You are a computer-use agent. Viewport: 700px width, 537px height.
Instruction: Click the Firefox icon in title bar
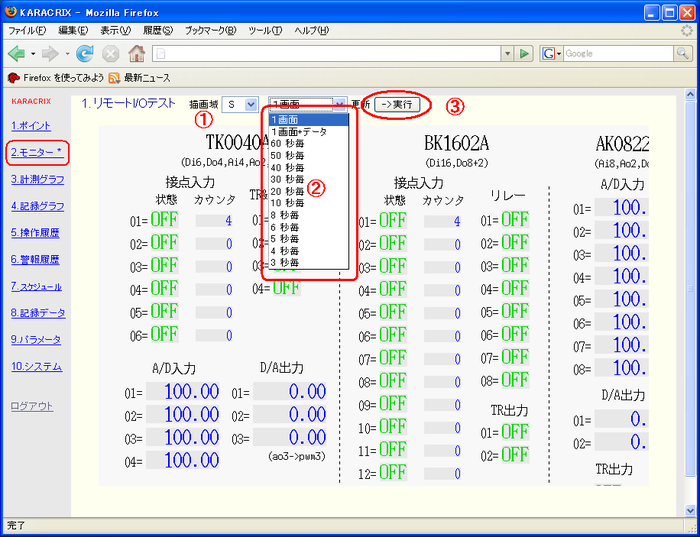pyautogui.click(x=11, y=12)
